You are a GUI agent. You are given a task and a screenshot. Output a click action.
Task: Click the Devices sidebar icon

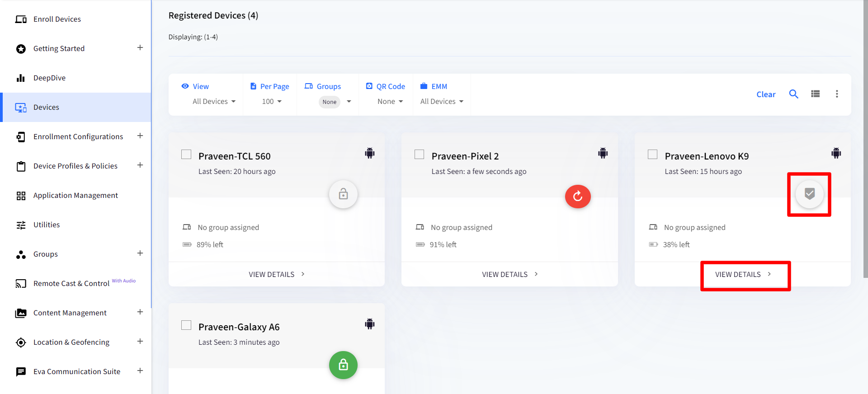[21, 108]
